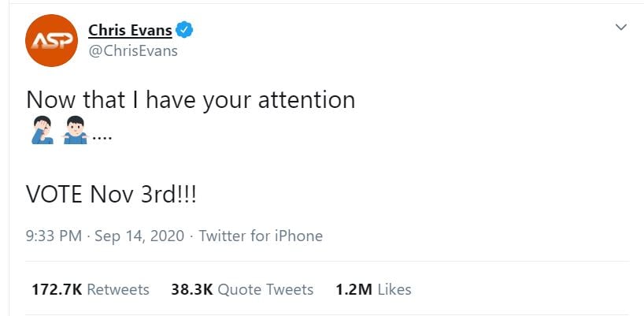Click the four dots after the emojis

coord(102,136)
